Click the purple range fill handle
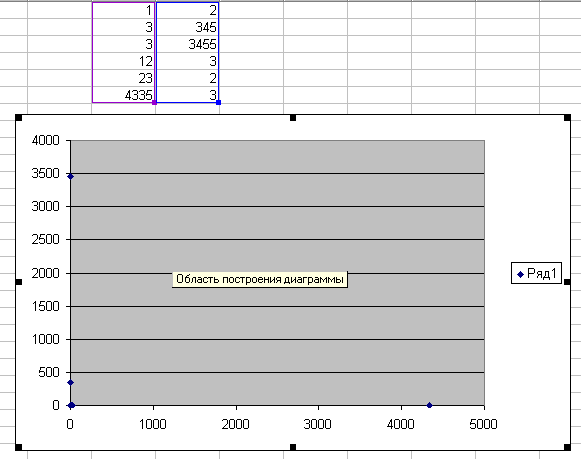 [x=155, y=102]
